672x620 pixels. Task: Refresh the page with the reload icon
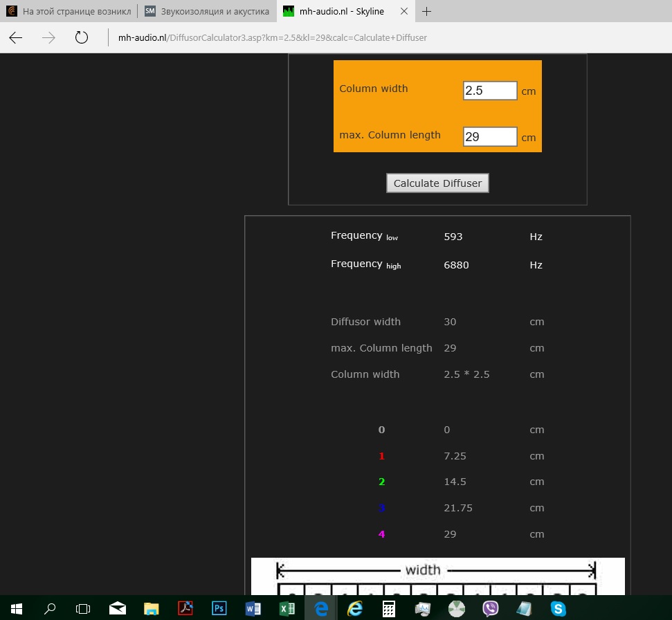[x=82, y=38]
